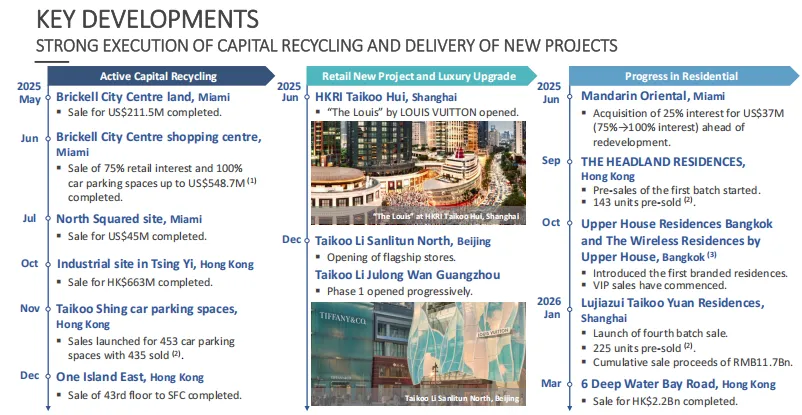This screenshot has height=415, width=802.
Task: Click 'VIP sales have commenced.' bullet
Action: [x=659, y=286]
